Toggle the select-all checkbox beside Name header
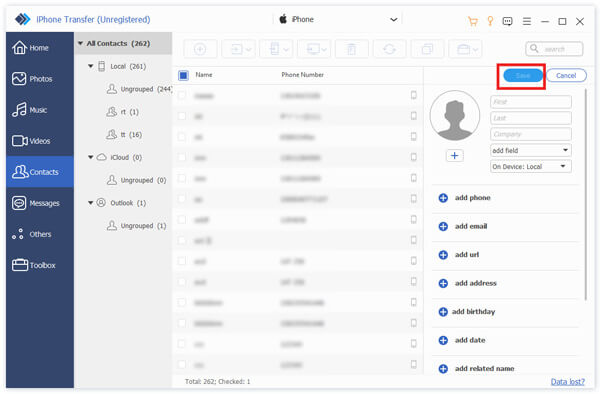Viewport: 600px width, 394px height. click(183, 75)
